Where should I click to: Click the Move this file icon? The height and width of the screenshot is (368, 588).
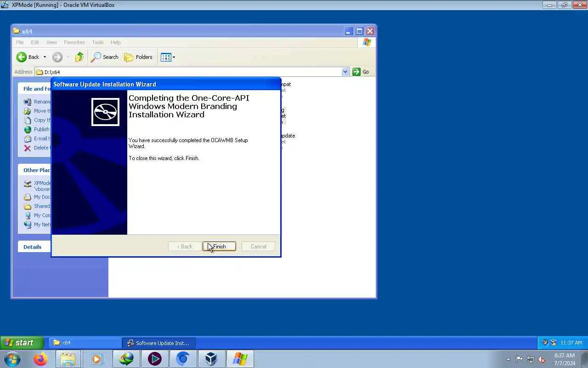coord(28,111)
